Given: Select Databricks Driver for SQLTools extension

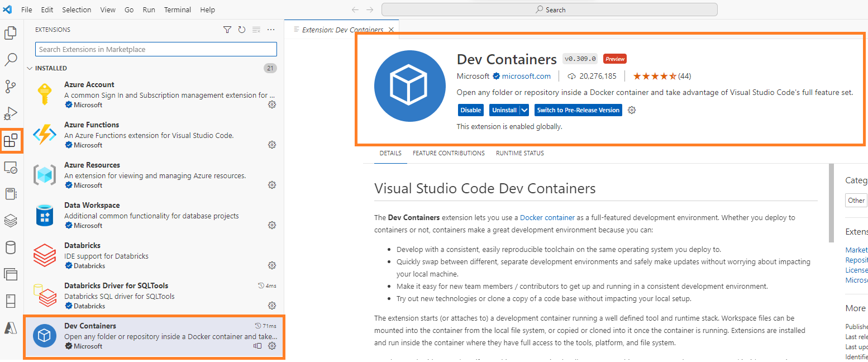Looking at the screenshot, I should click(x=154, y=296).
